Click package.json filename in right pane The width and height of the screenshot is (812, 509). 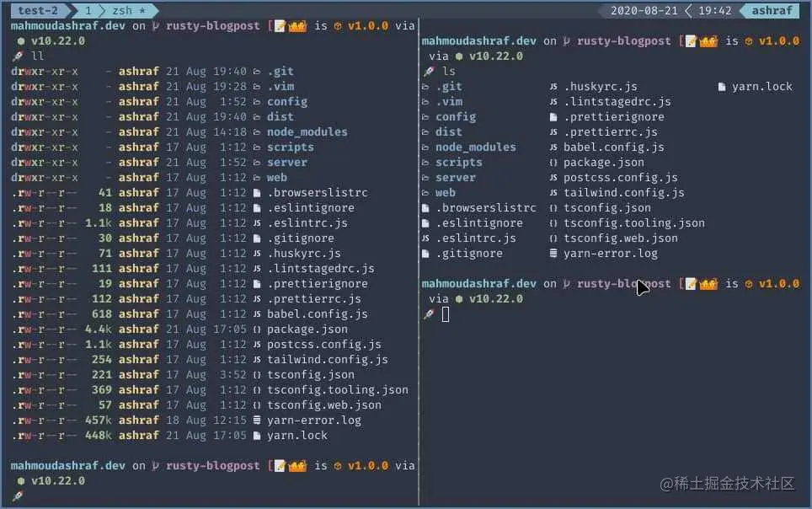(604, 163)
